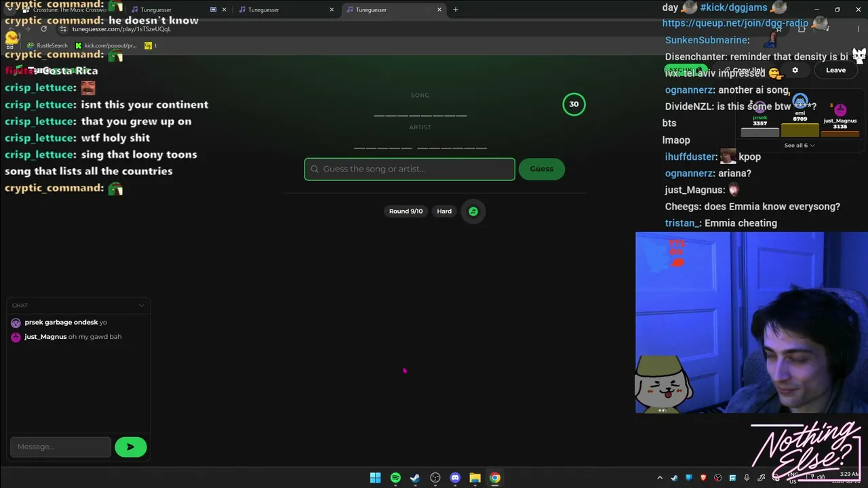Open Discord from the taskbar

pyautogui.click(x=455, y=478)
